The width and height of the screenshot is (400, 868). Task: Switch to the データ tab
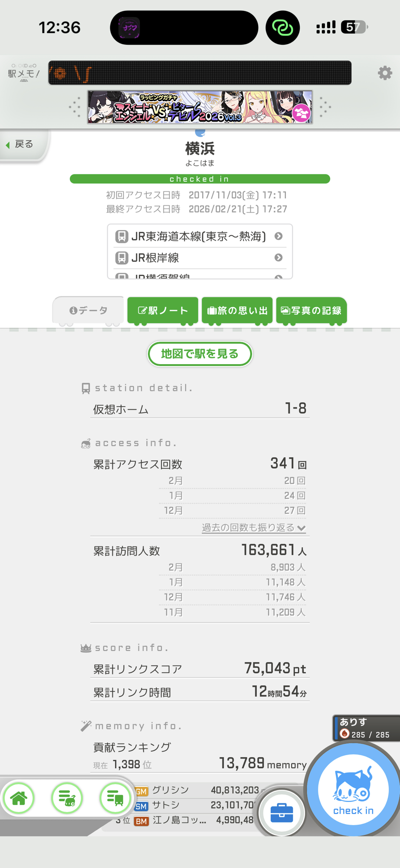[x=89, y=310]
